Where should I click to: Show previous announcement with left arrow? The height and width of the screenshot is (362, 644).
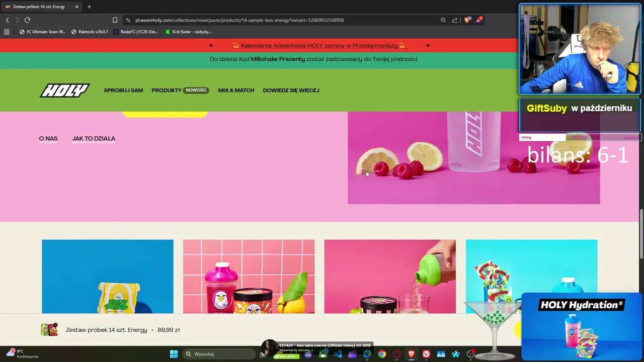[211, 45]
